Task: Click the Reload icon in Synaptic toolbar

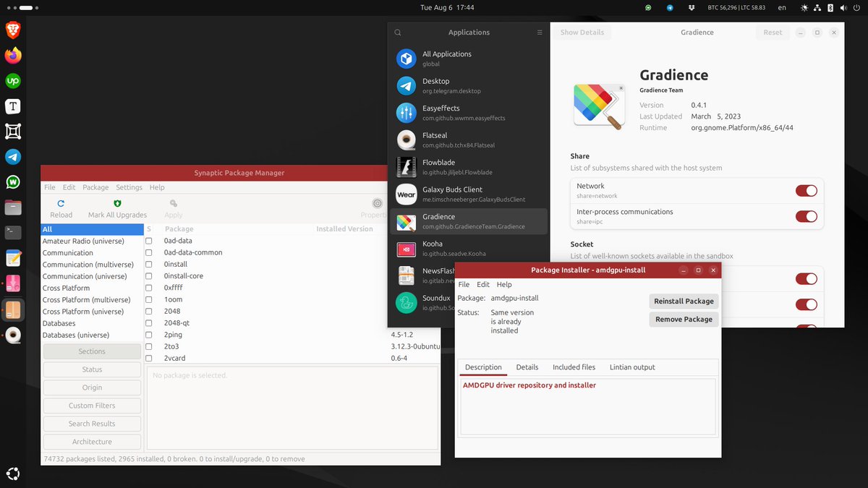Action: click(61, 204)
